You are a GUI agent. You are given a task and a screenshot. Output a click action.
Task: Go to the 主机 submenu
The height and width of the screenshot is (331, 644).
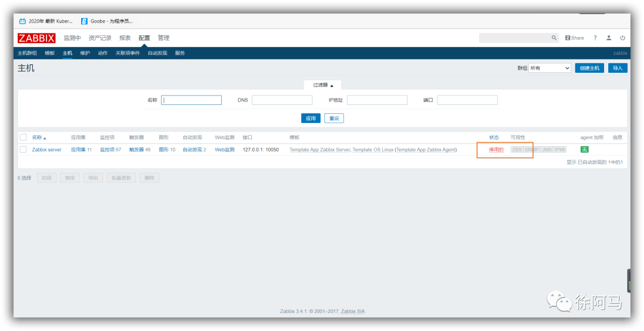pos(67,53)
